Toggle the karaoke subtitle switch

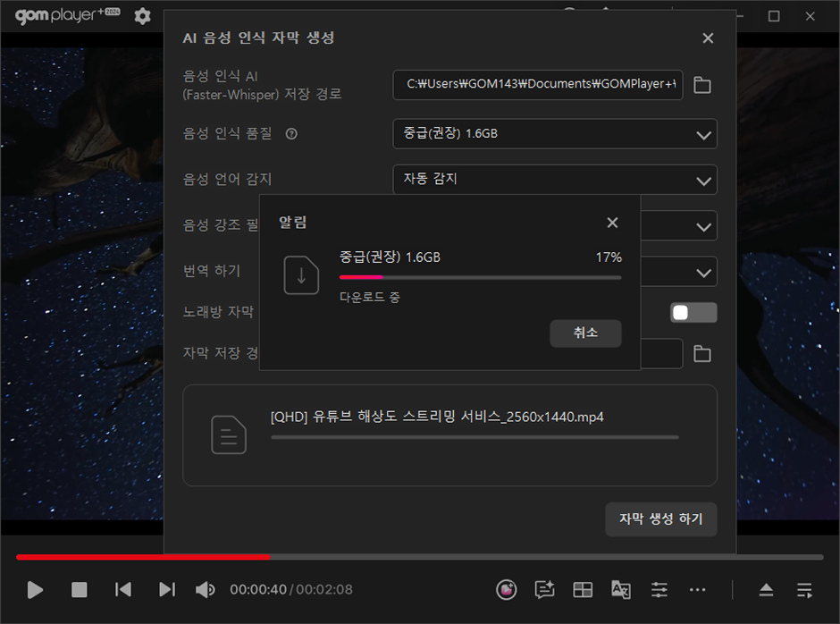pos(694,312)
